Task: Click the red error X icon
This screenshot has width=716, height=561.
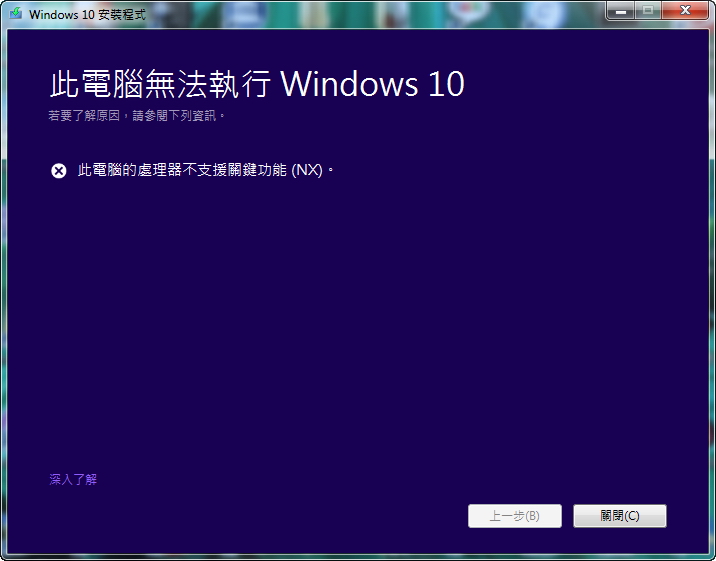Action: pos(58,171)
